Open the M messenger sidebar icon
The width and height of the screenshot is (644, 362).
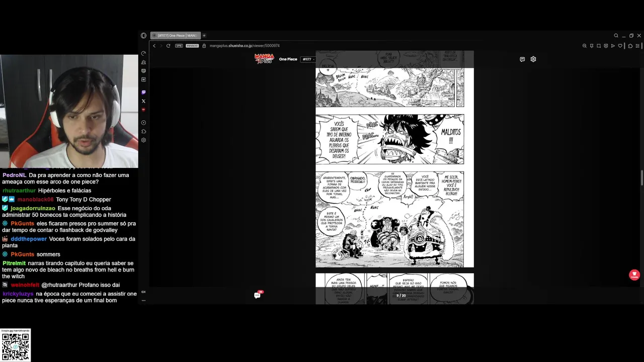point(143,79)
